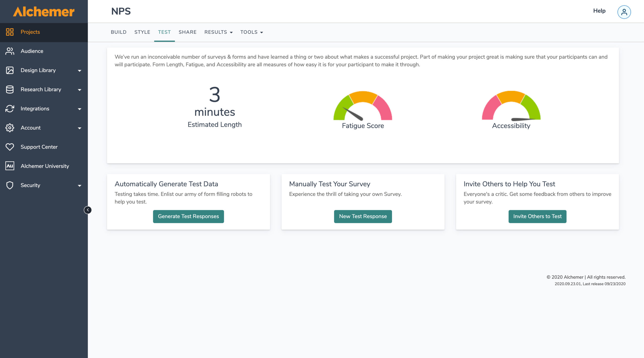644x358 pixels.
Task: Click the Integrations sync arrows icon
Action: pyautogui.click(x=10, y=109)
